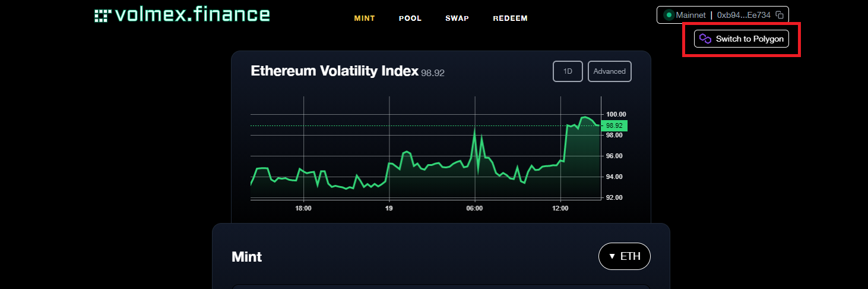Click the 19 date axis label

389,209
